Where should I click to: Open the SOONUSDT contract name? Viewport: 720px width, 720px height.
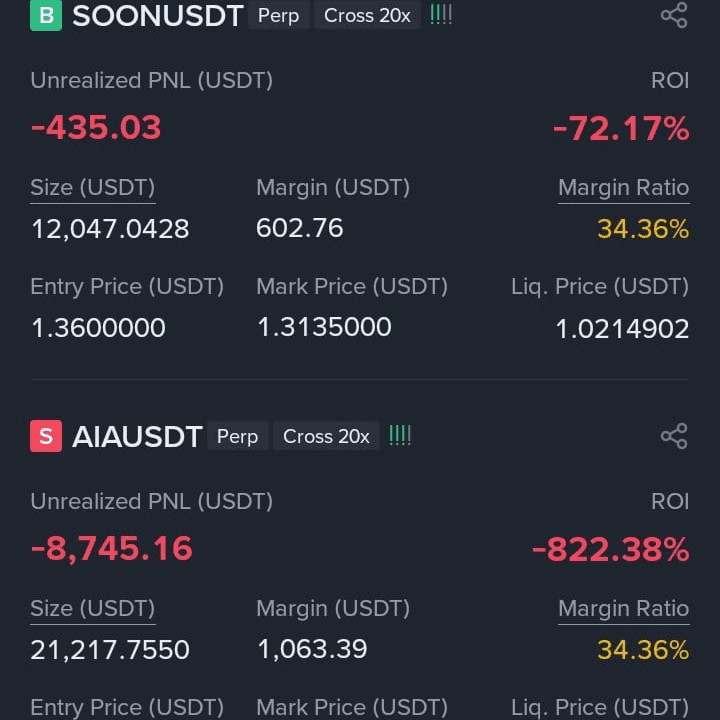pyautogui.click(x=158, y=16)
